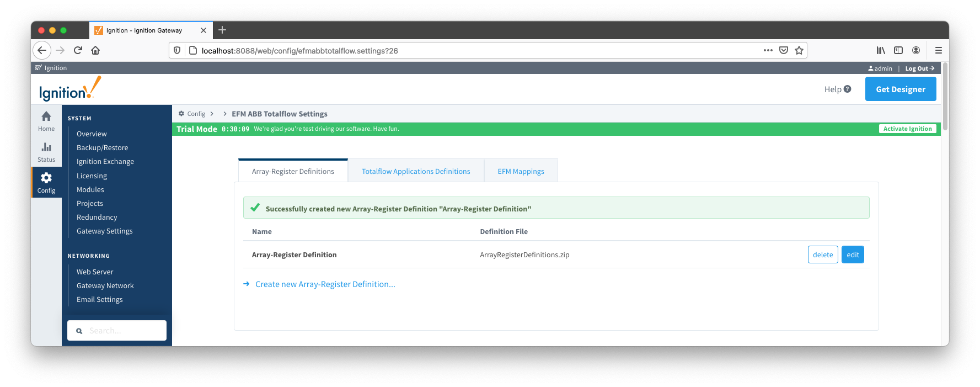Open the Config gear section
Screen dimensions: 980x387
click(x=46, y=182)
